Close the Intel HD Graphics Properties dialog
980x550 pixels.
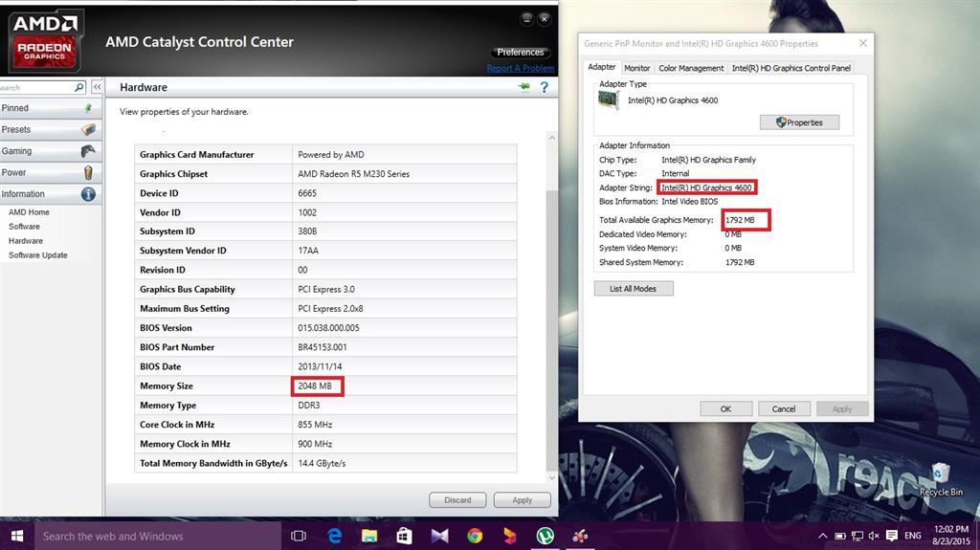862,43
